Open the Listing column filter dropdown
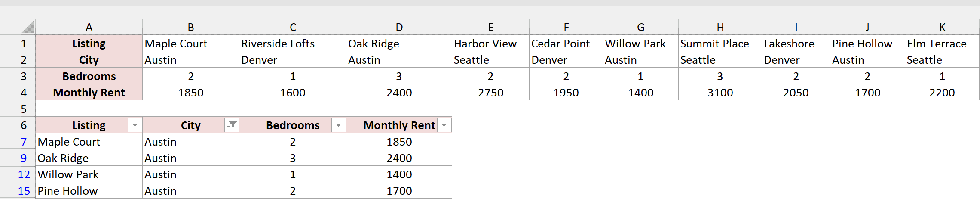The width and height of the screenshot is (980, 199). tap(135, 125)
